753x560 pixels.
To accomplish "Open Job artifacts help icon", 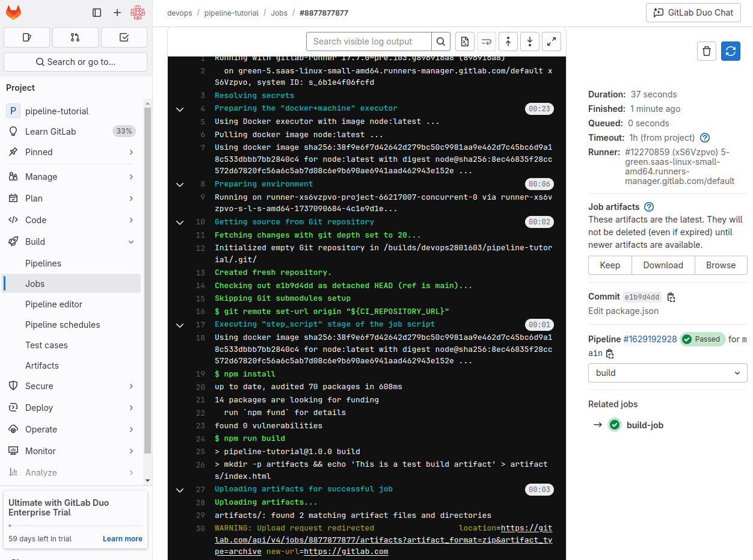I will 649,207.
